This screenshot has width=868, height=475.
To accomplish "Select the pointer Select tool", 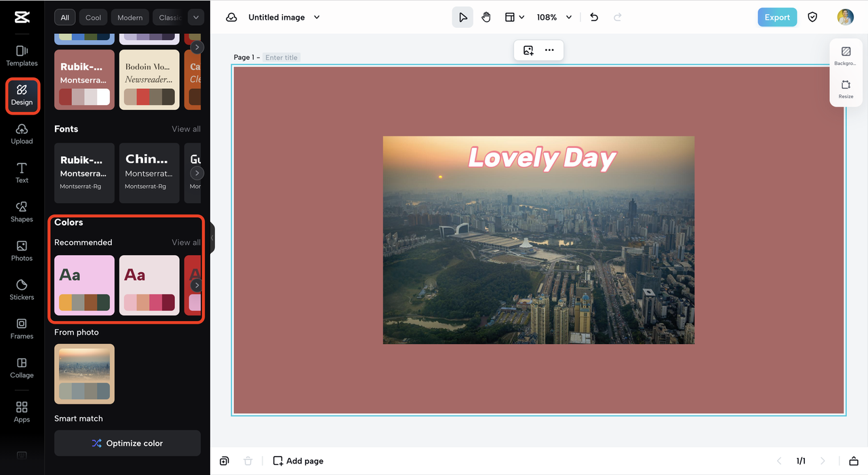I will pyautogui.click(x=462, y=17).
